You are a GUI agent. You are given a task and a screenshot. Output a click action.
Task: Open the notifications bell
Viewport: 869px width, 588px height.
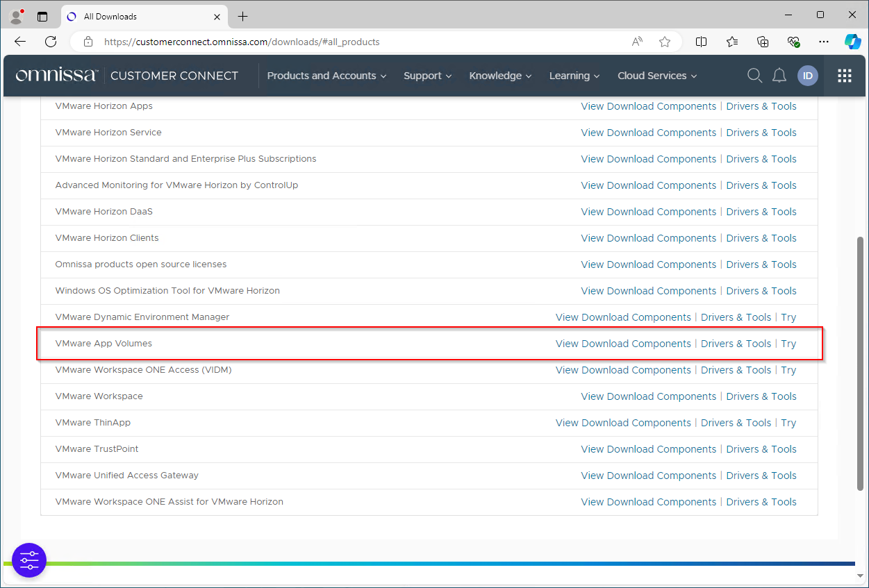pos(779,76)
